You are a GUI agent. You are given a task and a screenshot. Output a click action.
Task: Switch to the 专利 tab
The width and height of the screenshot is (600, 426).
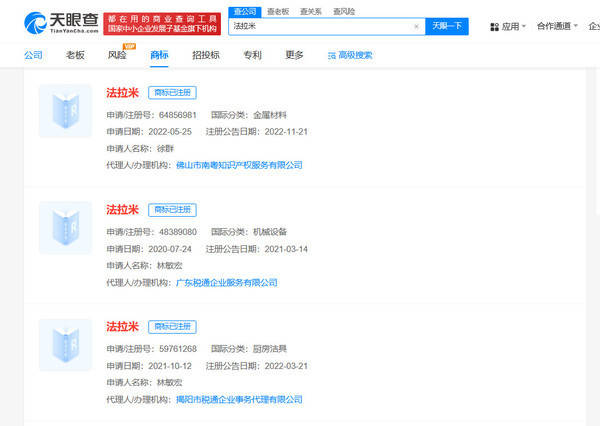point(253,55)
